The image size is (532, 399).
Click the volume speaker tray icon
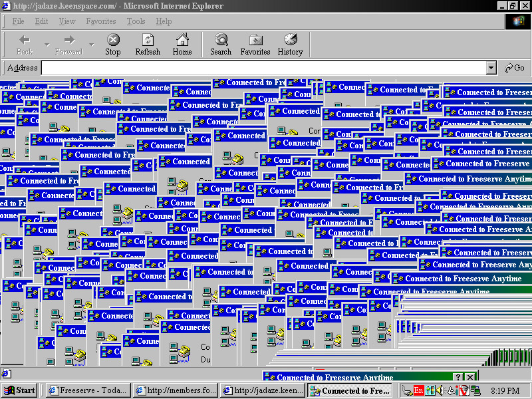(x=440, y=390)
